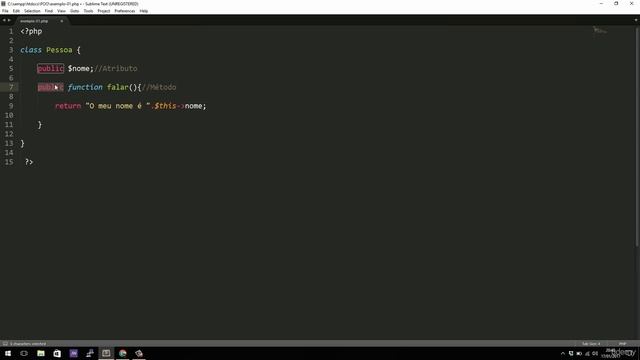Close the exemplo-01.php tab
The width and height of the screenshot is (640, 360).
[x=62, y=21]
